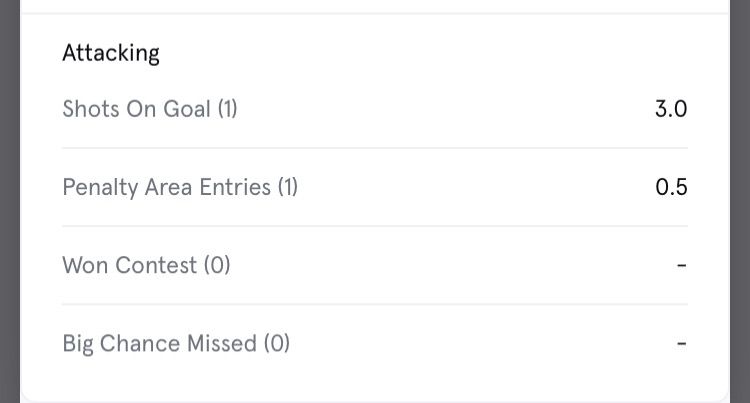
Task: Click the dash value for Big Chance Missed
Action: tap(681, 343)
